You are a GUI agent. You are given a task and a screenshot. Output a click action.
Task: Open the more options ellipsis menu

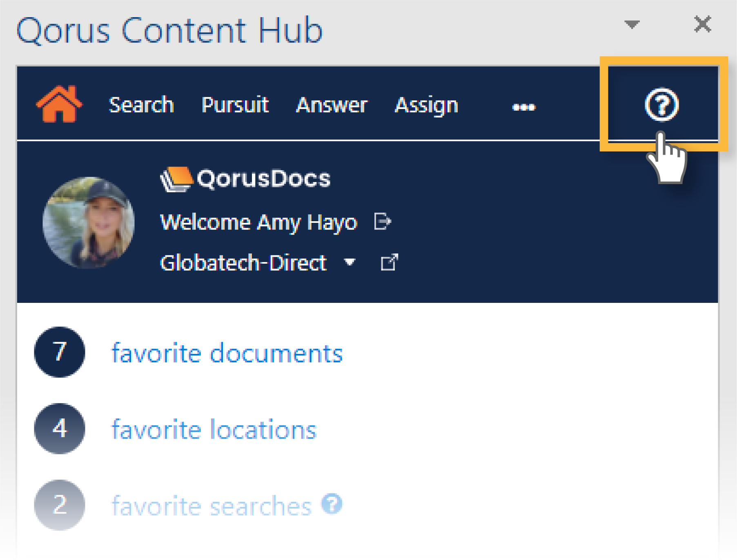tap(523, 107)
